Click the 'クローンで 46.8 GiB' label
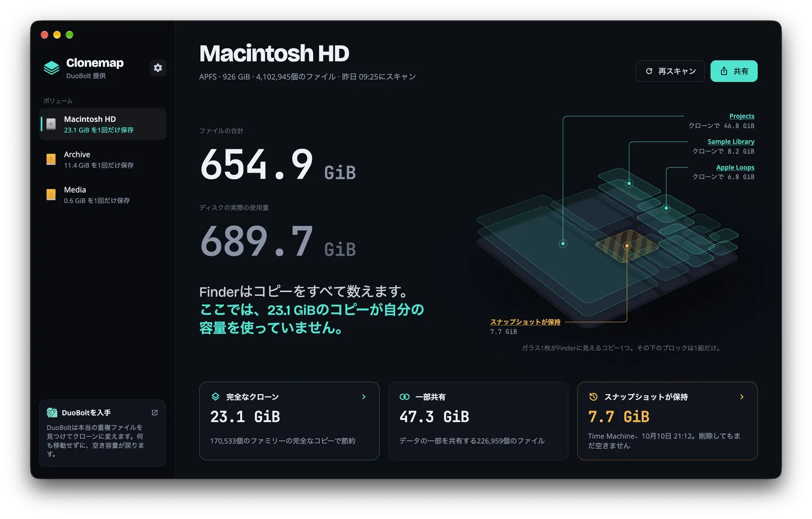812x519 pixels. [x=721, y=125]
